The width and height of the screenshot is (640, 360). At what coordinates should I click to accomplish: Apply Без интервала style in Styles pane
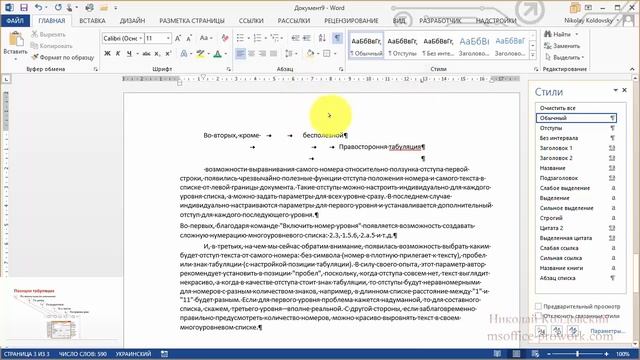(576, 138)
